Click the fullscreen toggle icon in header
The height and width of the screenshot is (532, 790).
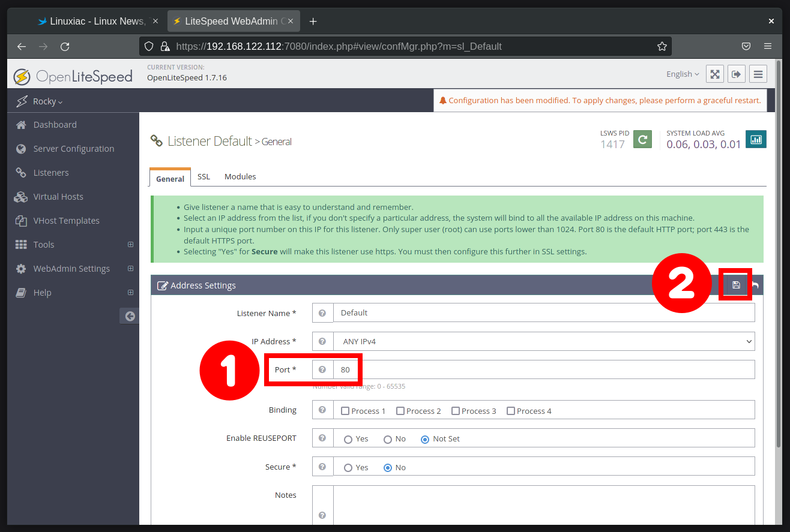tap(714, 74)
